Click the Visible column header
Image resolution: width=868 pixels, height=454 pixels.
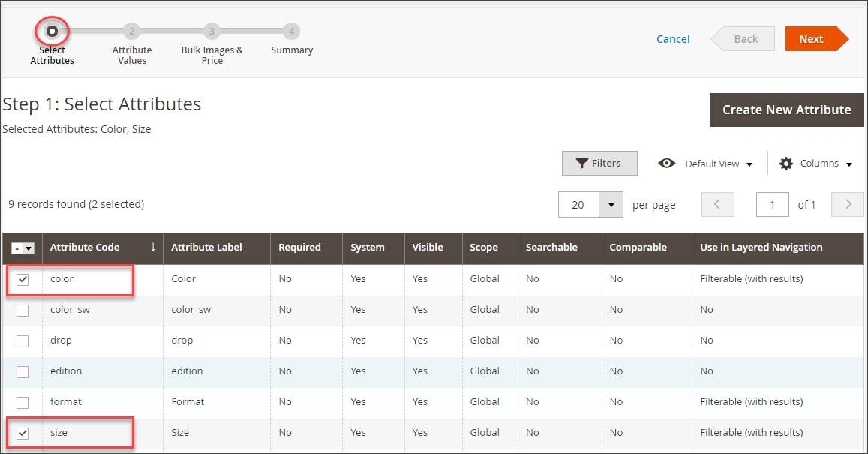[x=434, y=248]
